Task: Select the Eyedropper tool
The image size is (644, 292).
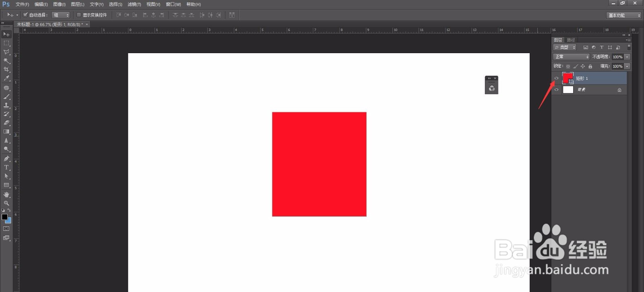Action: click(6, 79)
